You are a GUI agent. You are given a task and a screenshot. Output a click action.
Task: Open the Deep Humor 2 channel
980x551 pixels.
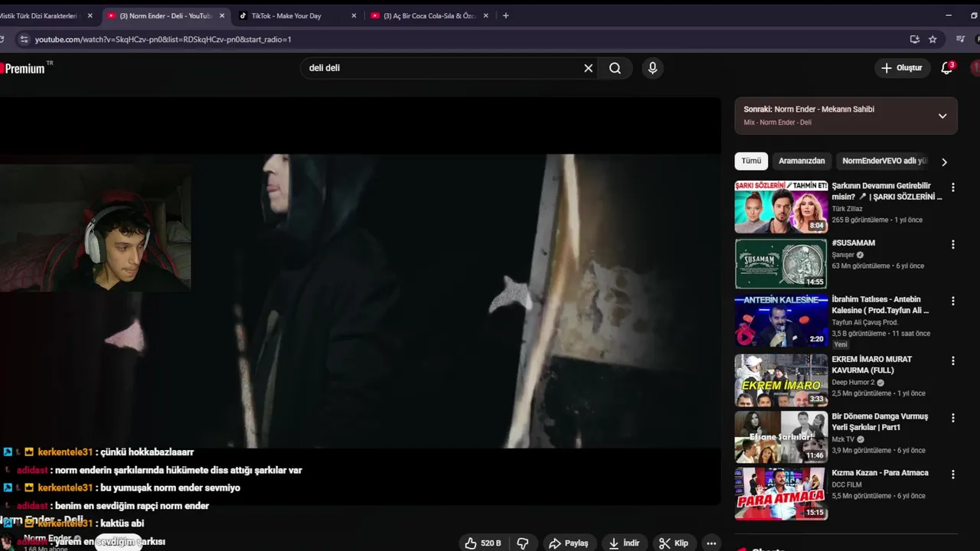click(x=854, y=382)
